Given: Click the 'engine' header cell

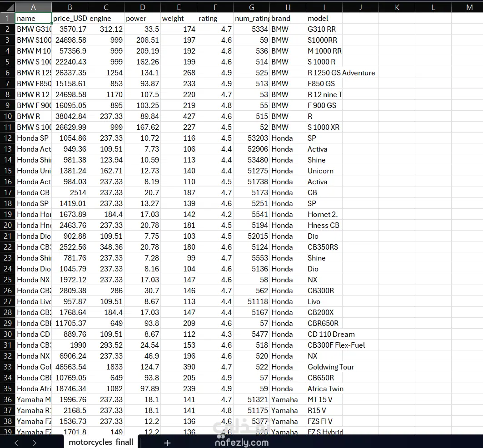Looking at the screenshot, I should [x=106, y=18].
